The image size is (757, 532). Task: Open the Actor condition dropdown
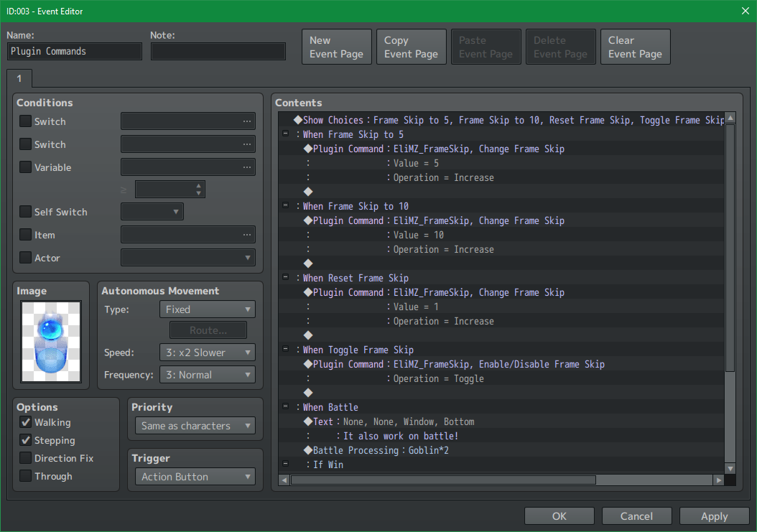coord(187,257)
